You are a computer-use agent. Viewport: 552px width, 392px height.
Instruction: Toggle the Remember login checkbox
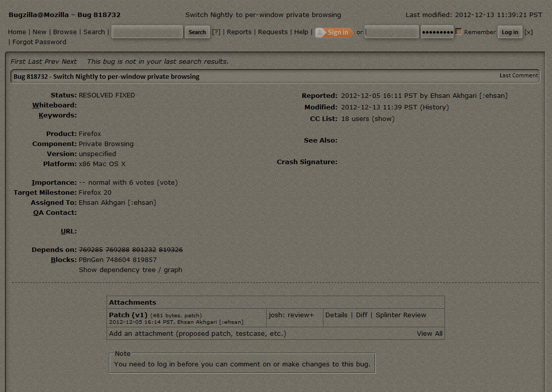tap(459, 31)
